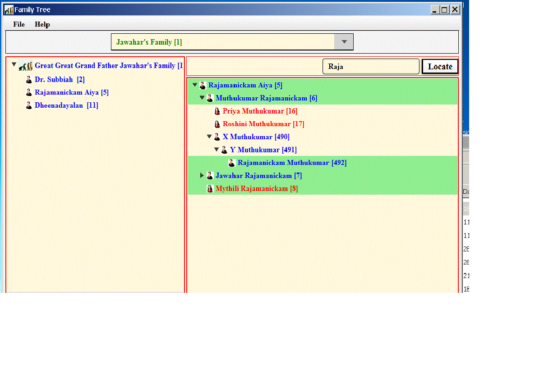This screenshot has height=392, width=544.
Task: Click the person icon beside X Muthukumar [490]
Action: click(x=217, y=136)
